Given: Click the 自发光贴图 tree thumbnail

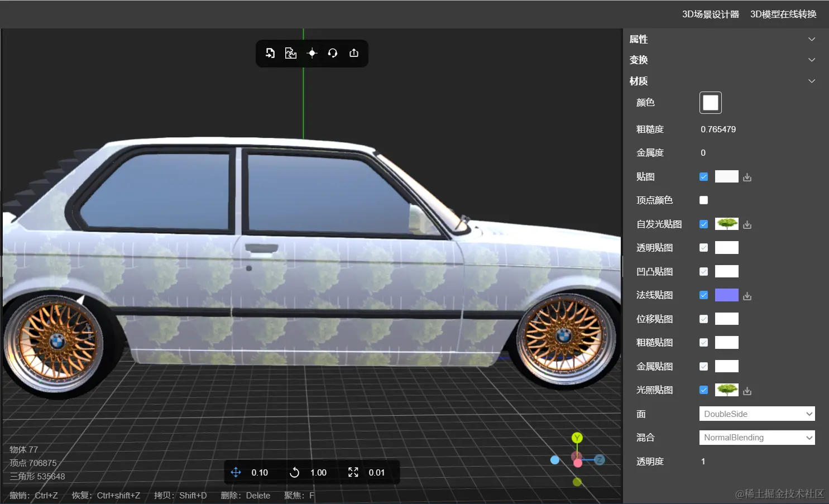Looking at the screenshot, I should pos(727,224).
